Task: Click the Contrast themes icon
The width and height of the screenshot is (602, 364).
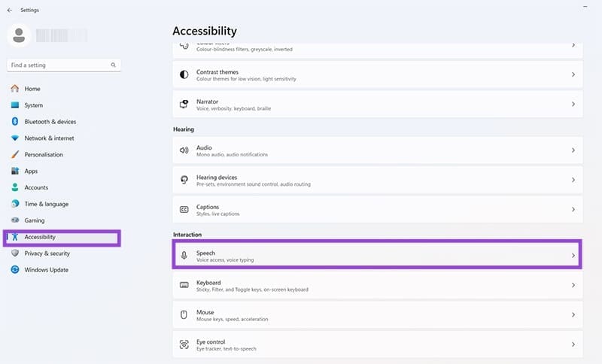Action: (184, 75)
